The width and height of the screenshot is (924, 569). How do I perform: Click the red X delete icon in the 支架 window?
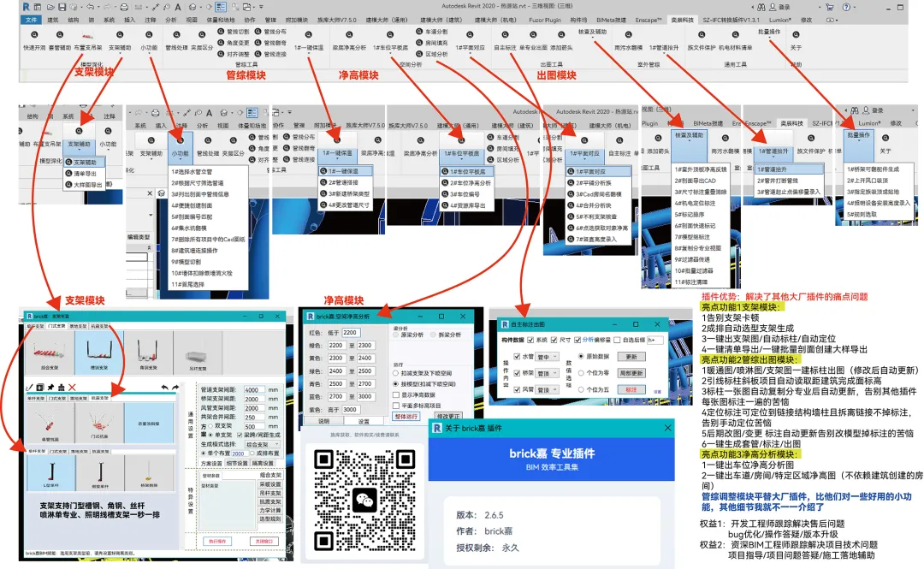click(72, 388)
